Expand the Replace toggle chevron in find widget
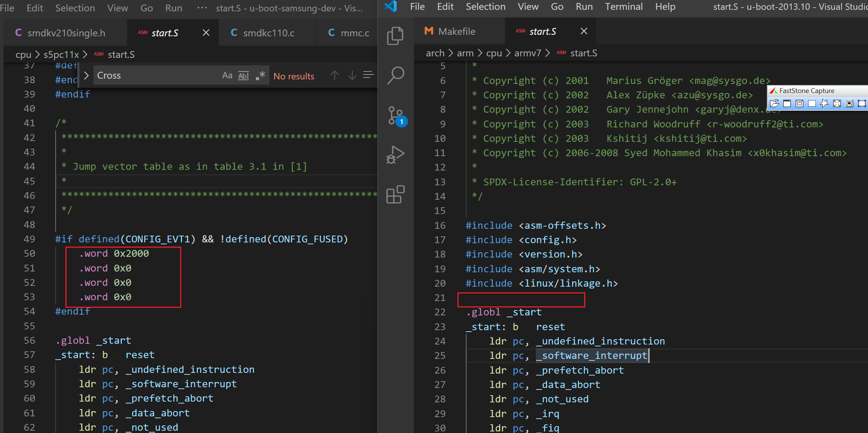This screenshot has height=433, width=868. [x=86, y=76]
